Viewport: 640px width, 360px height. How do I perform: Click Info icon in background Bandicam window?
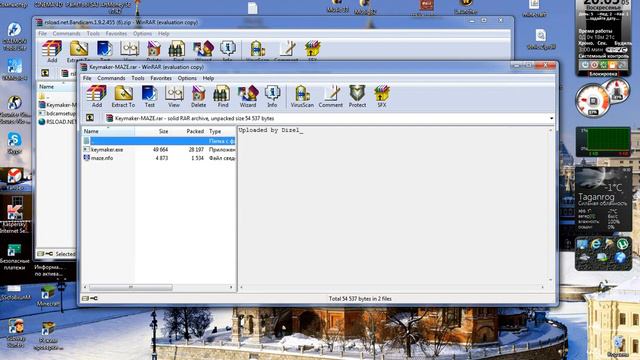click(227, 51)
